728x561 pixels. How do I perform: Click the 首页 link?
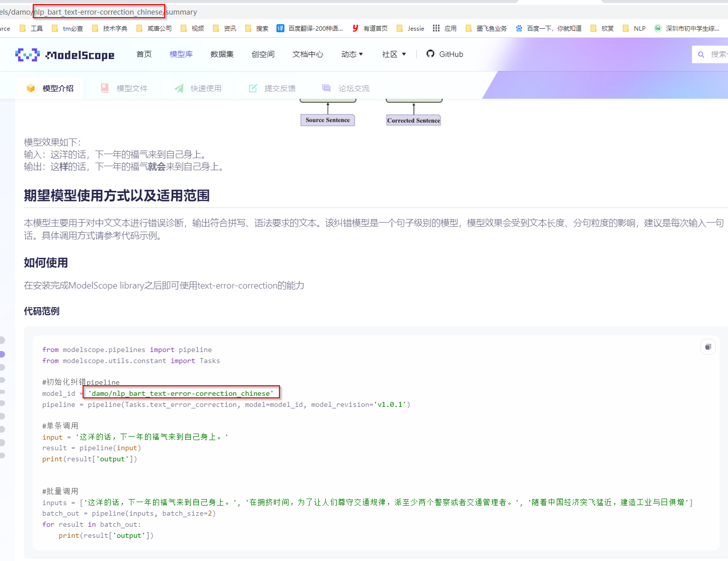[x=143, y=54]
